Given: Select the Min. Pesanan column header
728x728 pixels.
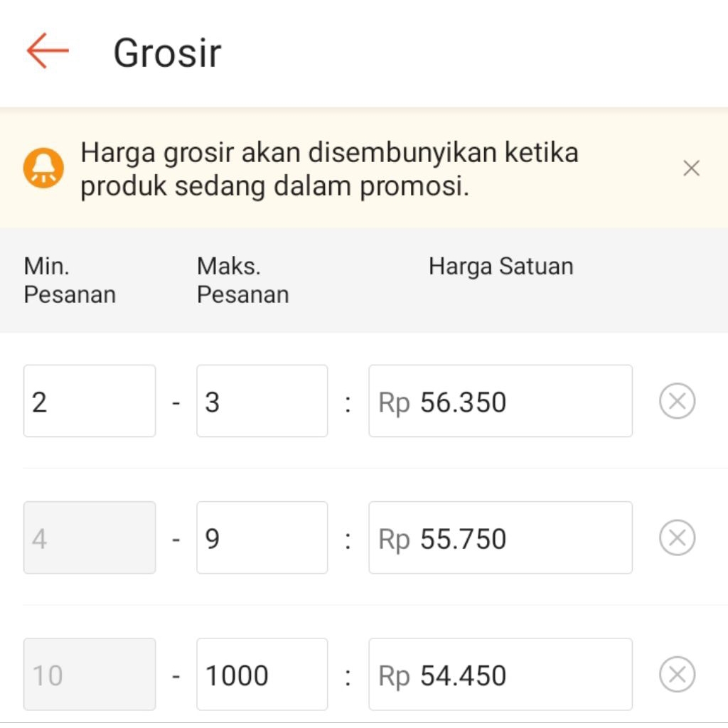Looking at the screenshot, I should pyautogui.click(x=69, y=279).
